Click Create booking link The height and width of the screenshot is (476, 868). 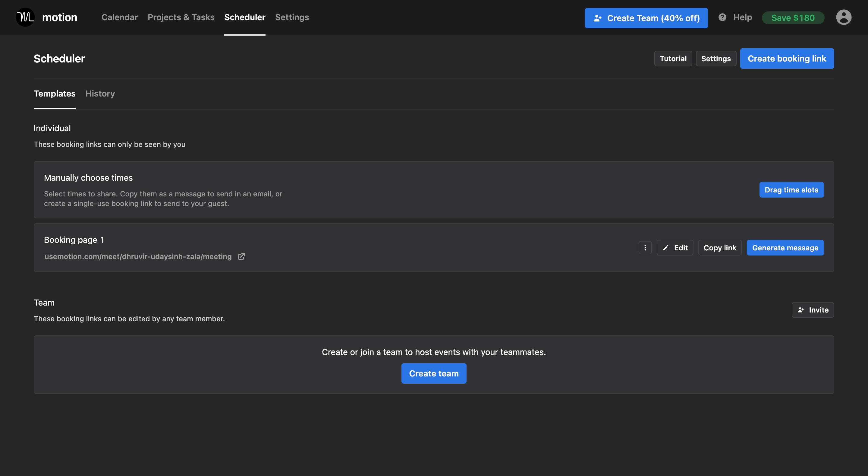787,58
